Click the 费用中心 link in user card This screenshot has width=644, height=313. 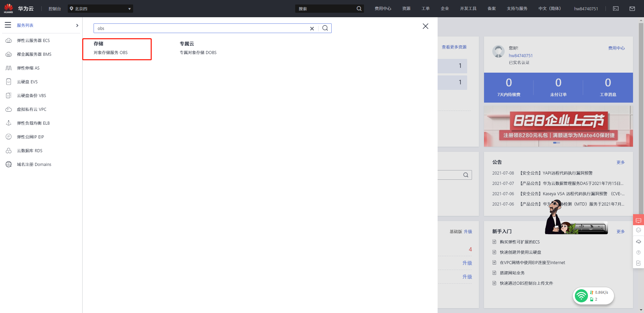tap(616, 48)
